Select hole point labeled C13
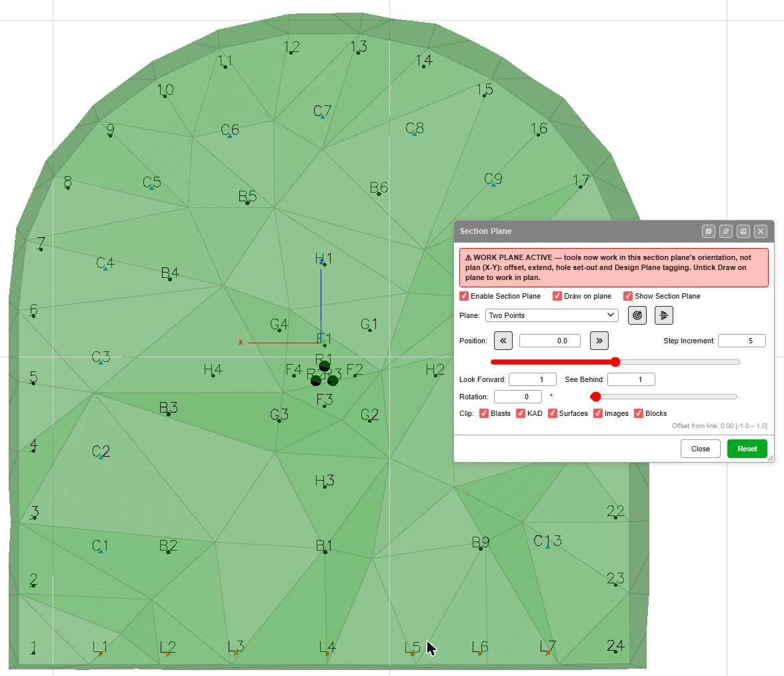 (x=547, y=547)
